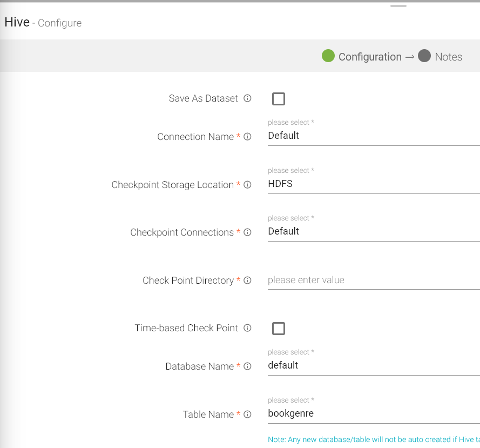Viewport: 480px width, 448px height.
Task: Click info icon beside Connection Name
Action: tap(247, 137)
